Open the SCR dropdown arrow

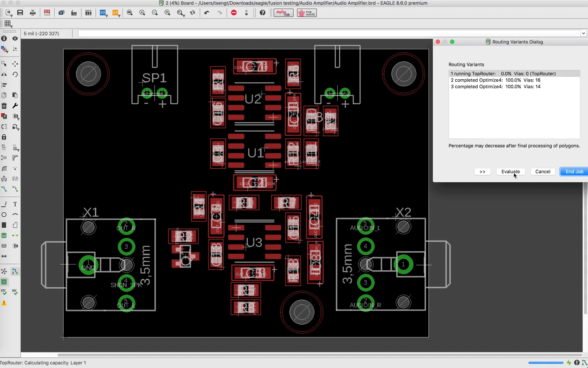(107, 16)
